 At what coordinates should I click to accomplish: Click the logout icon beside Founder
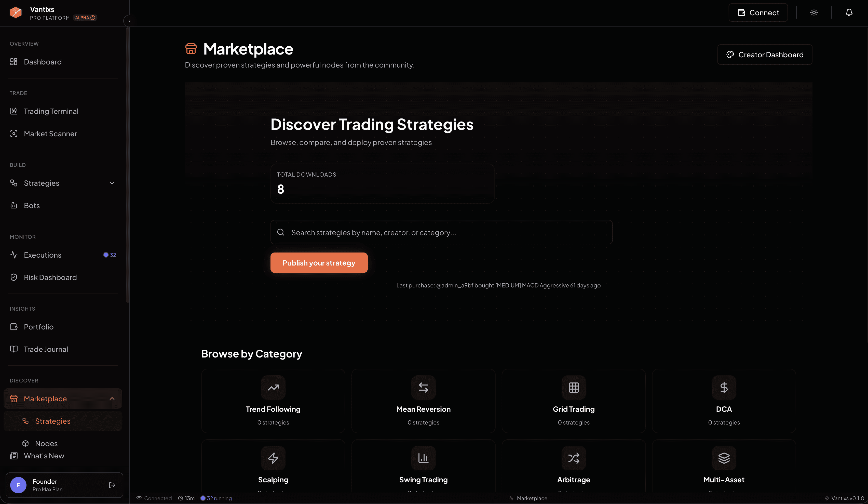tap(112, 485)
